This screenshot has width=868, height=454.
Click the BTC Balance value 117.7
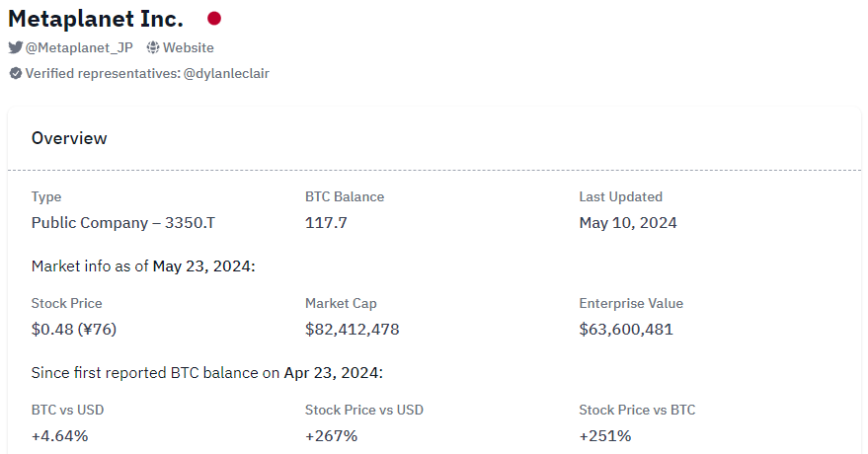click(x=326, y=223)
